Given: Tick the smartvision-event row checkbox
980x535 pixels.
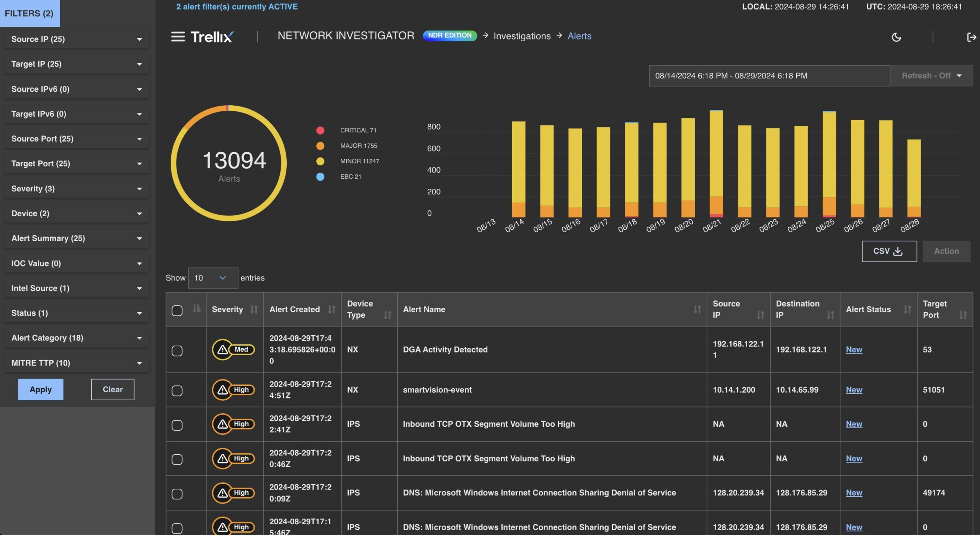Looking at the screenshot, I should click(x=177, y=391).
